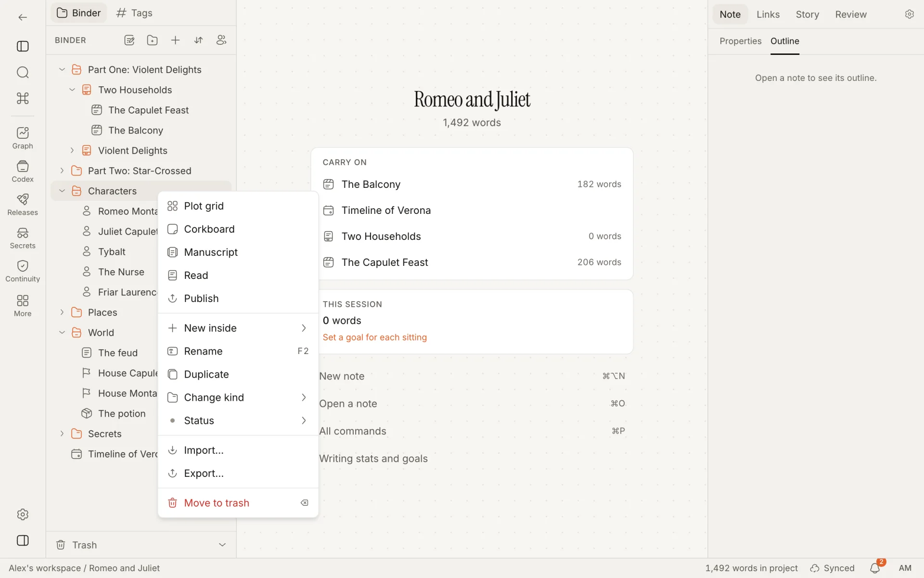Image resolution: width=924 pixels, height=578 pixels.
Task: Click the plus icon in Binder header
Action: pos(175,40)
